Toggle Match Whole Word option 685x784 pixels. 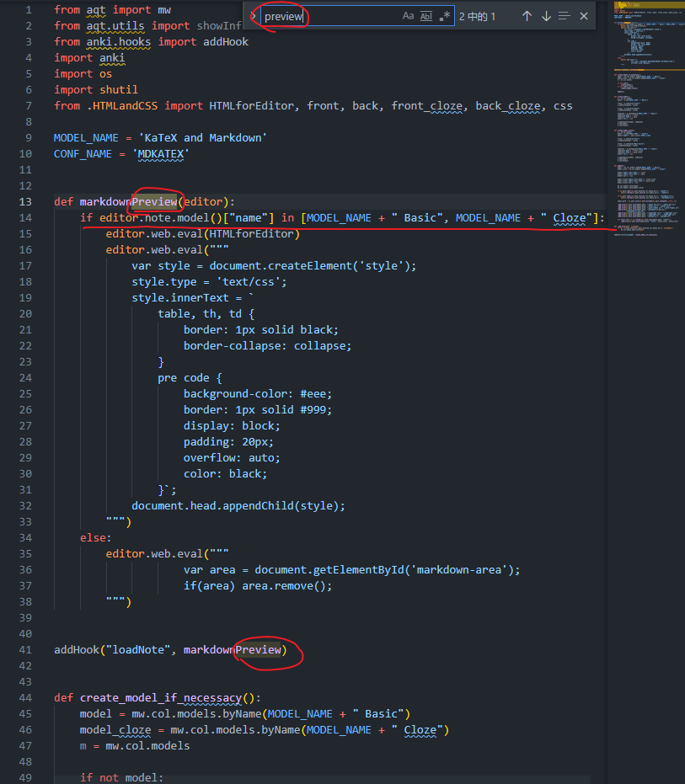point(426,16)
